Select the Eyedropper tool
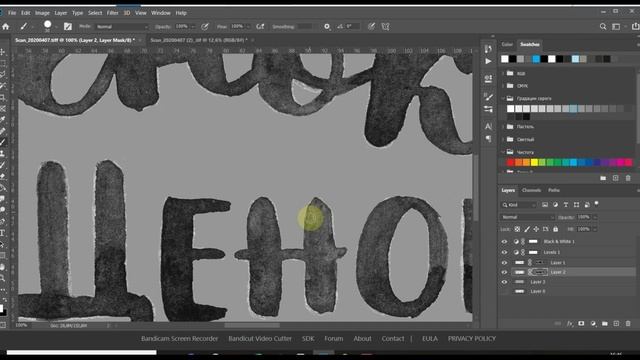This screenshot has height=360, width=640. click(x=3, y=120)
